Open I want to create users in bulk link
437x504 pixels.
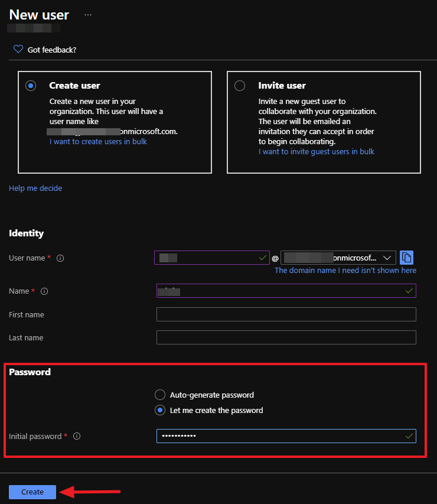click(x=98, y=142)
